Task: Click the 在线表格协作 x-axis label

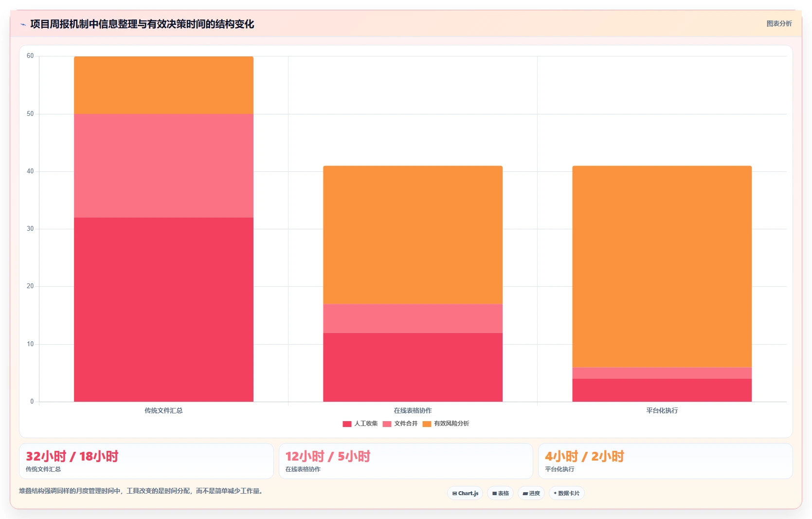Action: [x=413, y=410]
